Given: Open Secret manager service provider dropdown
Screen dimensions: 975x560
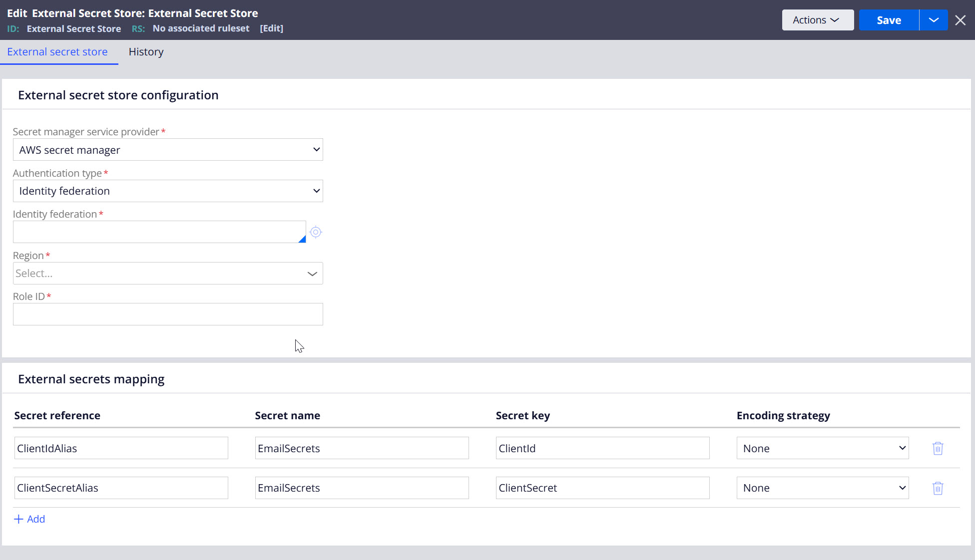Looking at the screenshot, I should [168, 150].
